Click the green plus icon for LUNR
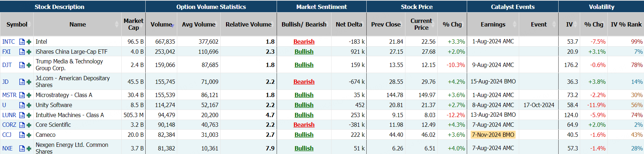 (x=29, y=115)
